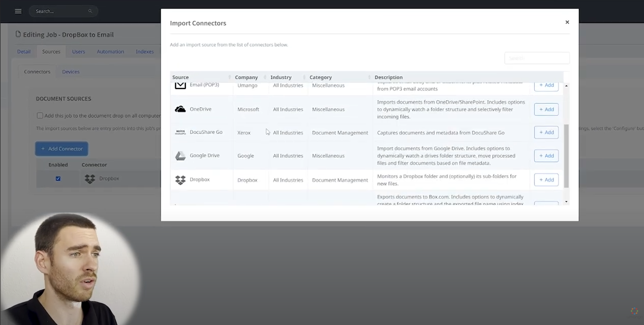Image resolution: width=644 pixels, height=325 pixels.
Task: Switch to the Devices tab
Action: [71, 72]
